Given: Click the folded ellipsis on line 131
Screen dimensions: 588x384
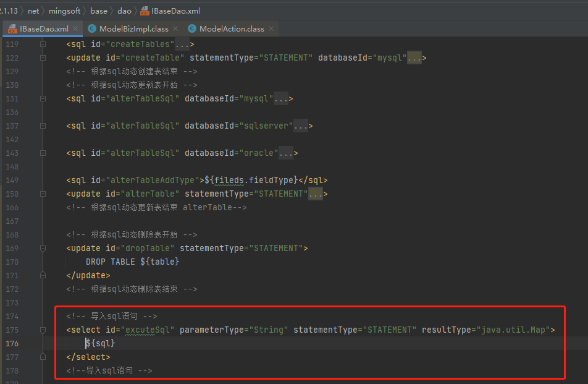Looking at the screenshot, I should tap(281, 99).
